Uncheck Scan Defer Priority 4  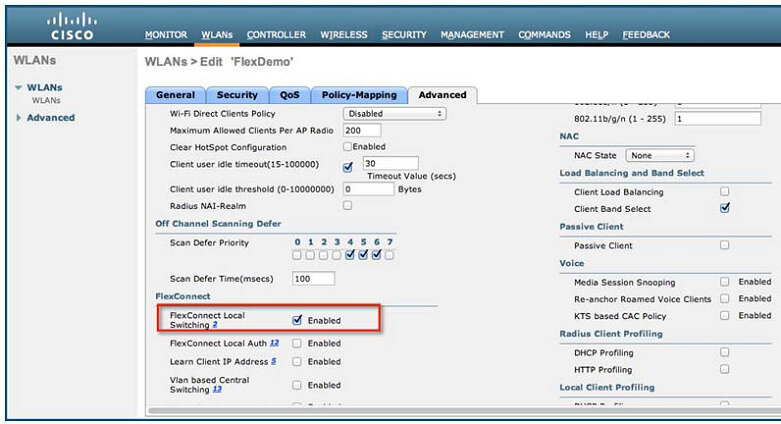tap(350, 255)
